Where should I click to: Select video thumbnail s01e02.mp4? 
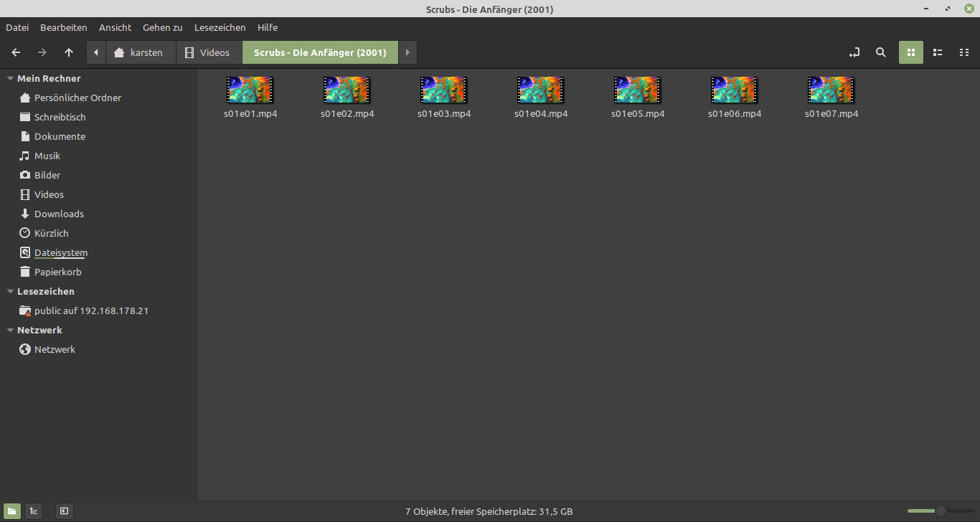[347, 90]
